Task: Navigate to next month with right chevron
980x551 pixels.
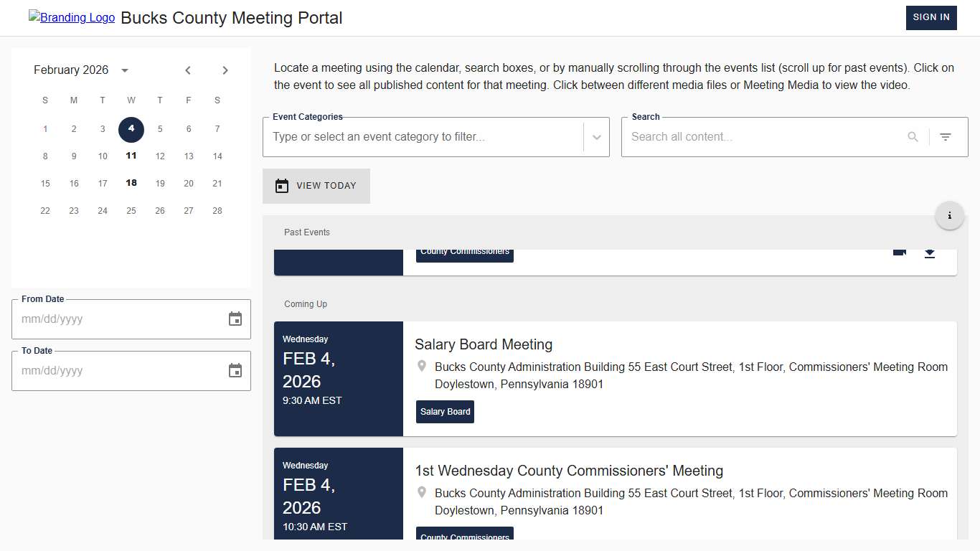Action: (225, 70)
